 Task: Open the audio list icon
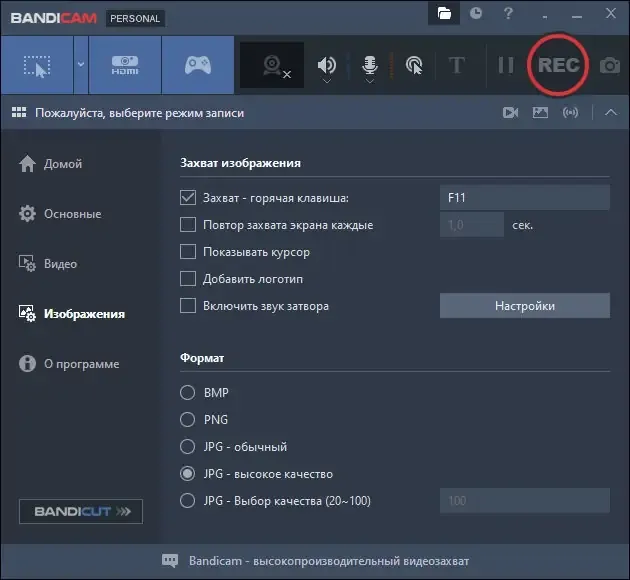[571, 112]
